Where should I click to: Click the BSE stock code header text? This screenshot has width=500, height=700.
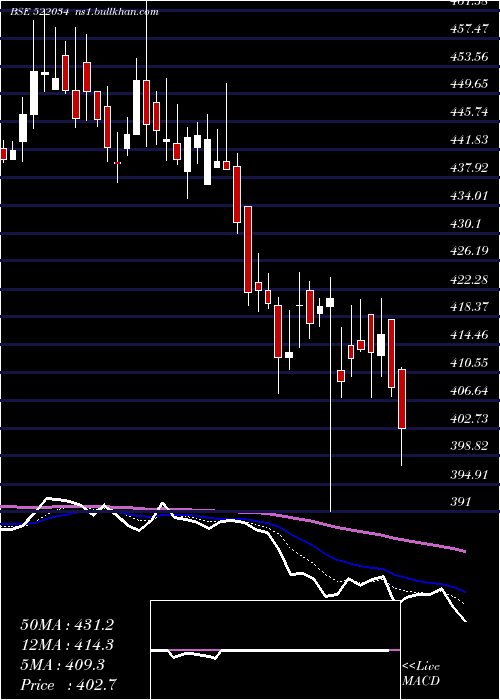tap(39, 12)
